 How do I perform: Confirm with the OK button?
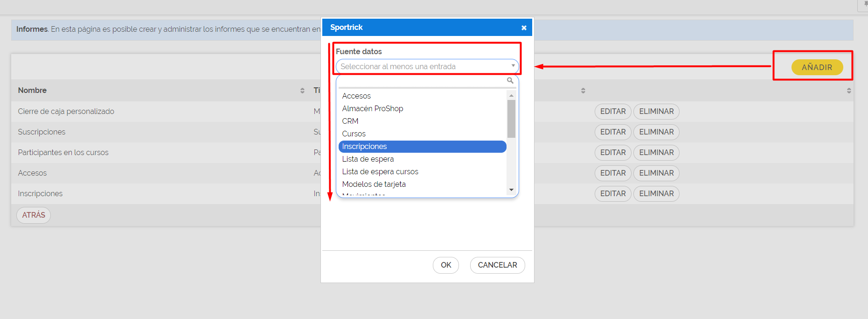click(x=446, y=265)
